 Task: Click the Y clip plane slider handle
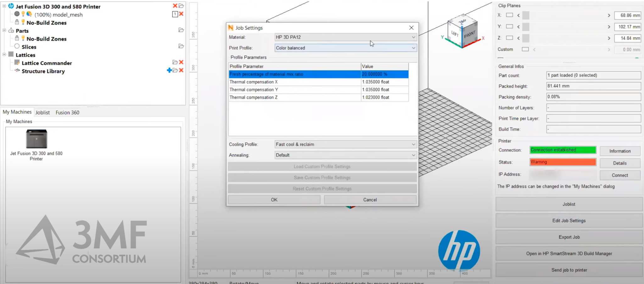click(526, 27)
